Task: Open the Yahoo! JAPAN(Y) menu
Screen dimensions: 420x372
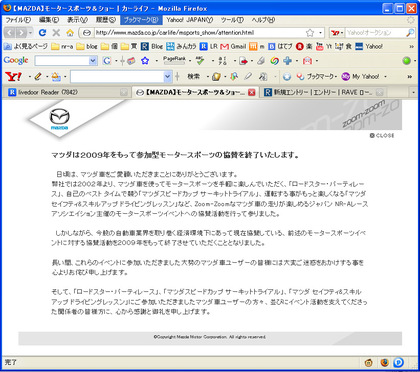Action: pyautogui.click(x=190, y=20)
